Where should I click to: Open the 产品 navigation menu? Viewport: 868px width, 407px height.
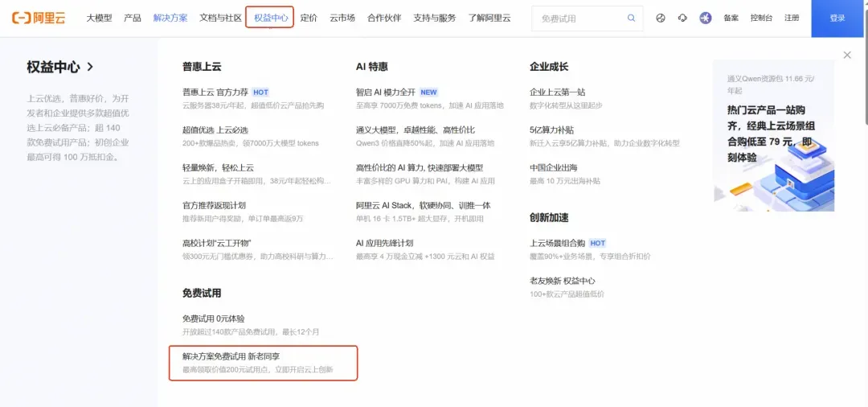(133, 18)
